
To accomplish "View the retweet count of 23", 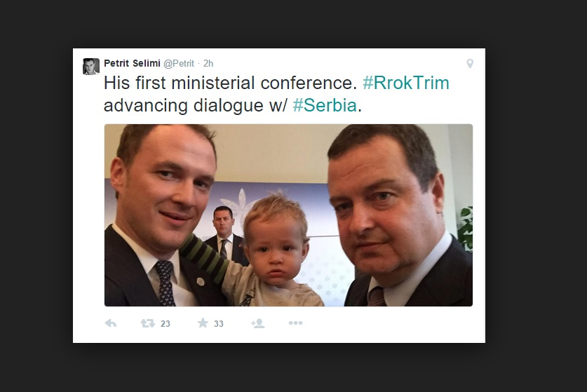I will 165,324.
